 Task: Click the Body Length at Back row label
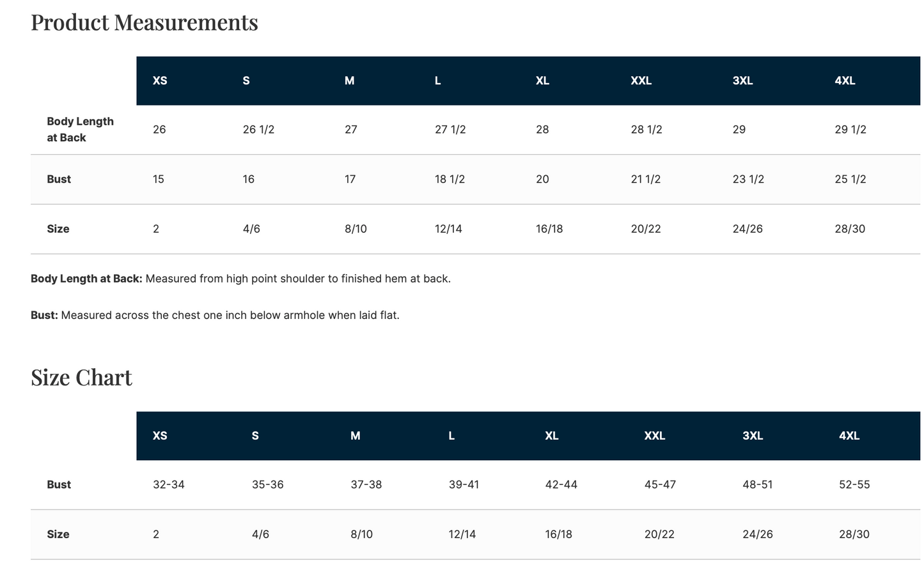click(80, 130)
